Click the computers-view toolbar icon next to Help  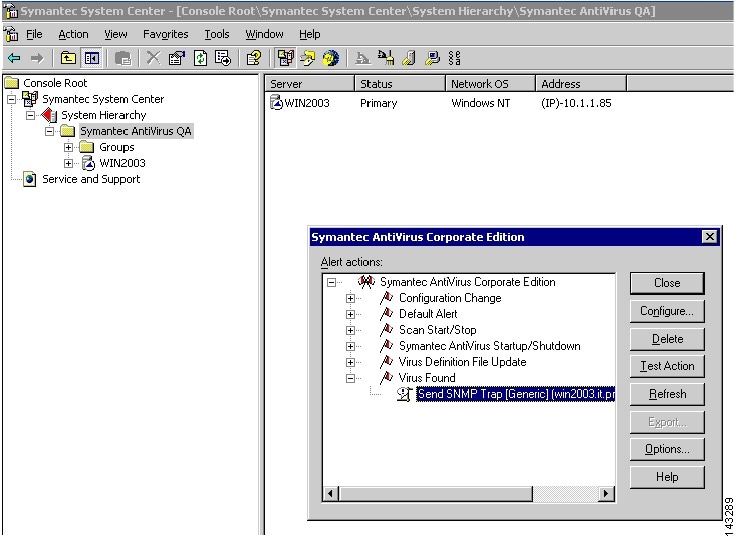click(285, 58)
